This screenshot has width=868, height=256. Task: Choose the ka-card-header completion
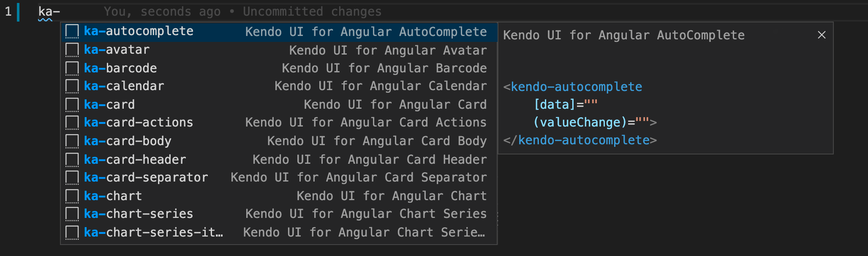point(135,159)
